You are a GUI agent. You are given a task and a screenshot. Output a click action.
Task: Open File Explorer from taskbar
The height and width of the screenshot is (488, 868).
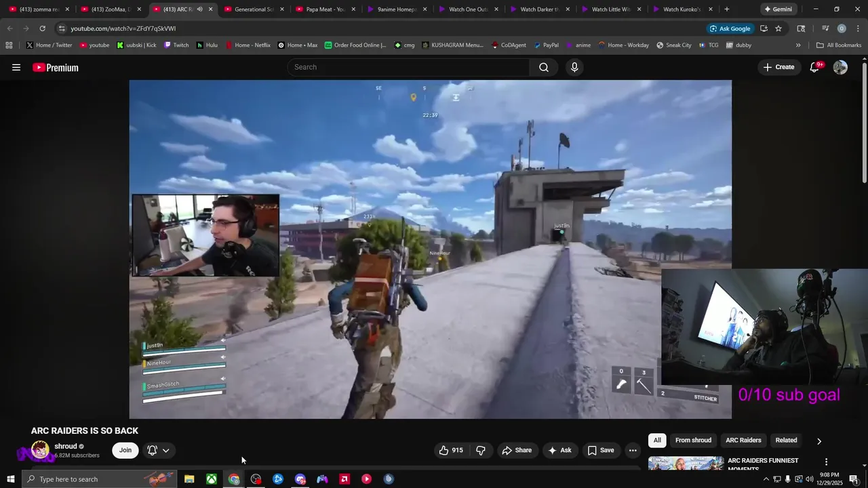click(x=189, y=479)
